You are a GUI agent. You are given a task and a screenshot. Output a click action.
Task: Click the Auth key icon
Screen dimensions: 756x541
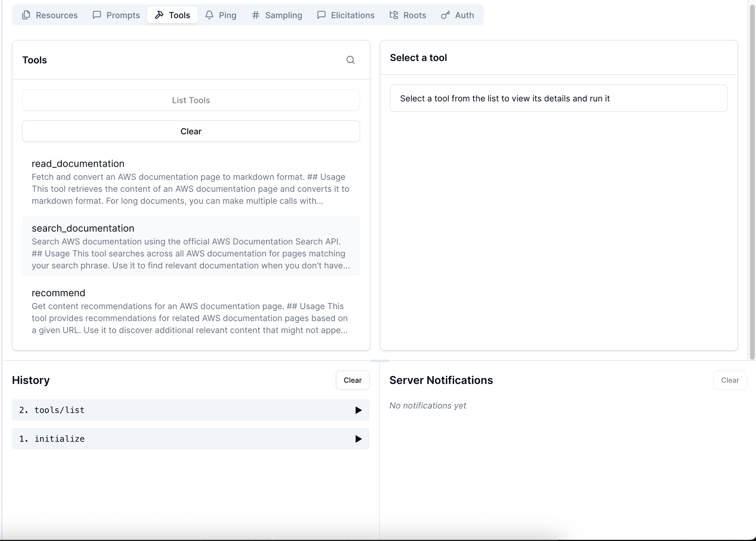[445, 15]
